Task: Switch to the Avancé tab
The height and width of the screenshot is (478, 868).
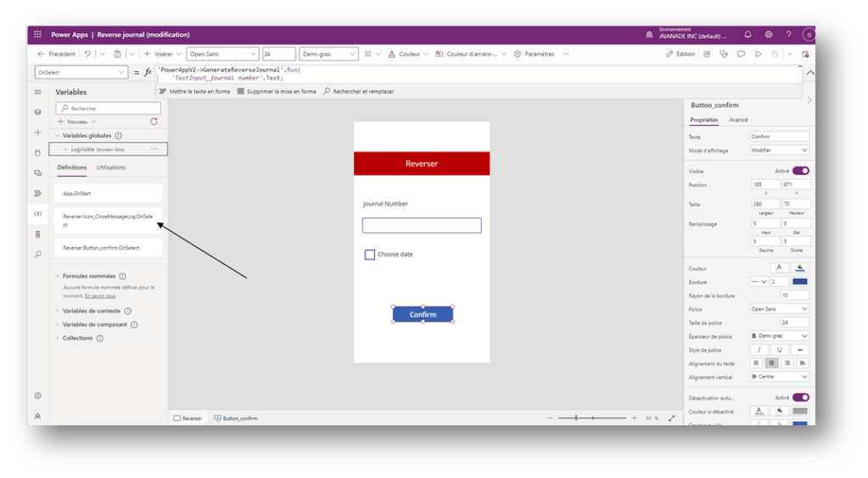Action: pyautogui.click(x=738, y=120)
